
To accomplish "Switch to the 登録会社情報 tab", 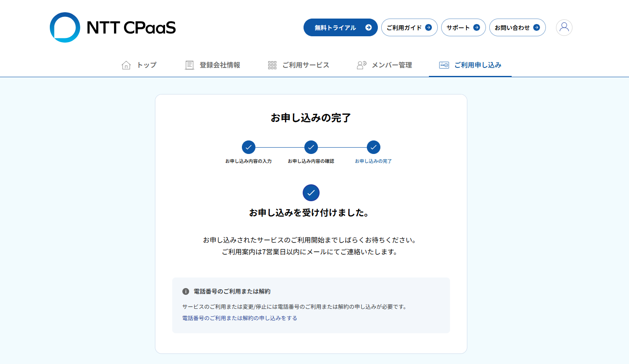I will point(213,65).
